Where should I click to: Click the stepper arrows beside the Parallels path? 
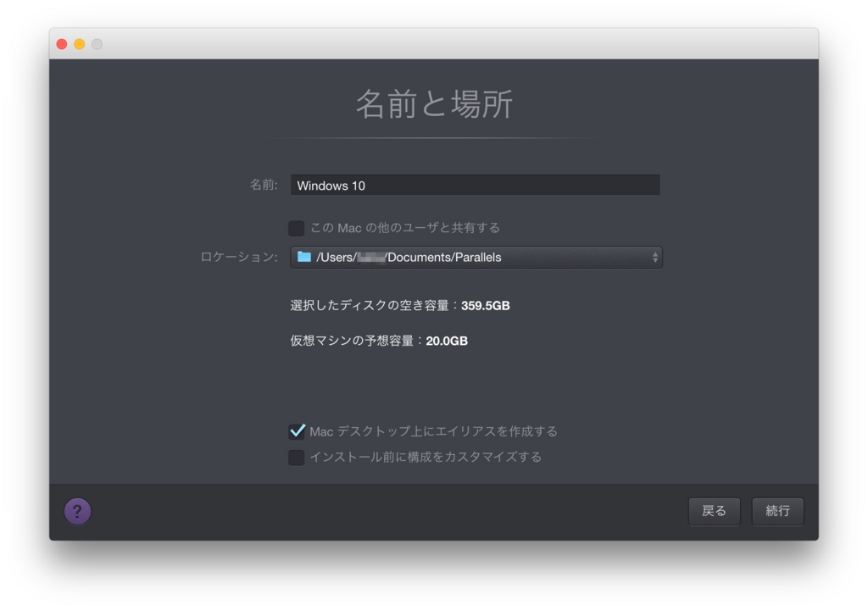pos(656,257)
